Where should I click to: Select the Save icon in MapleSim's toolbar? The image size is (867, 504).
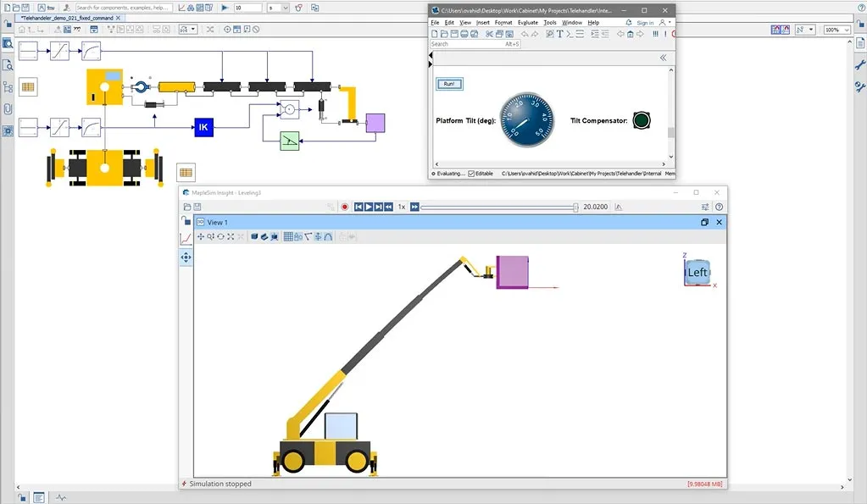click(x=25, y=7)
